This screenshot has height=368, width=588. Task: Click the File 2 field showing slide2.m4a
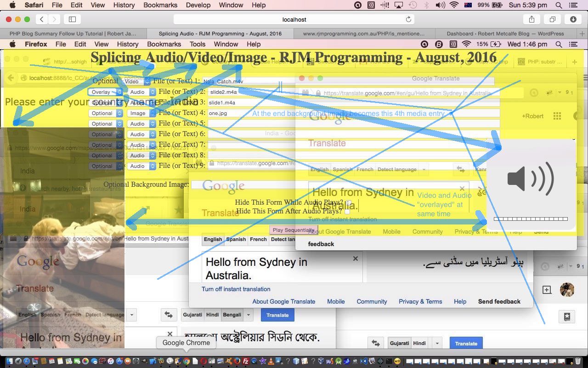[x=354, y=92]
